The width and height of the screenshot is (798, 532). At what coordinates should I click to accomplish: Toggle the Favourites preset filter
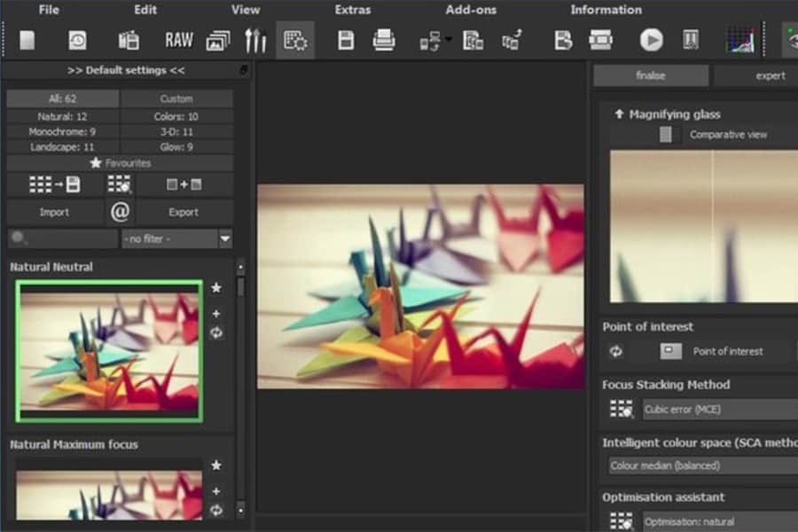[x=120, y=163]
